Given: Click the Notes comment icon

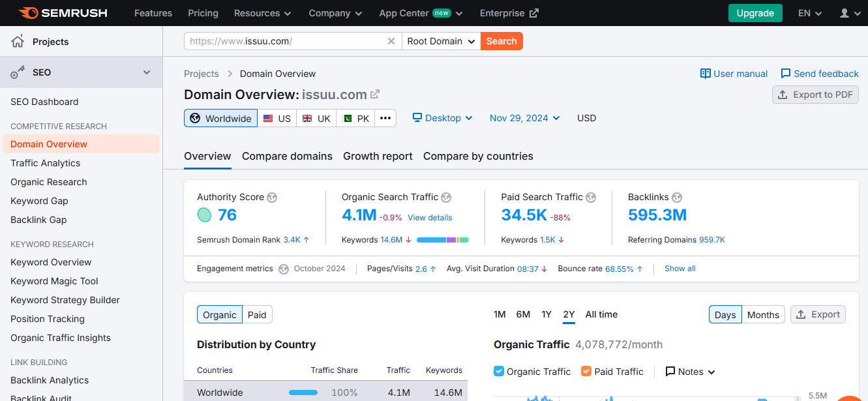Looking at the screenshot, I should pyautogui.click(x=670, y=372).
